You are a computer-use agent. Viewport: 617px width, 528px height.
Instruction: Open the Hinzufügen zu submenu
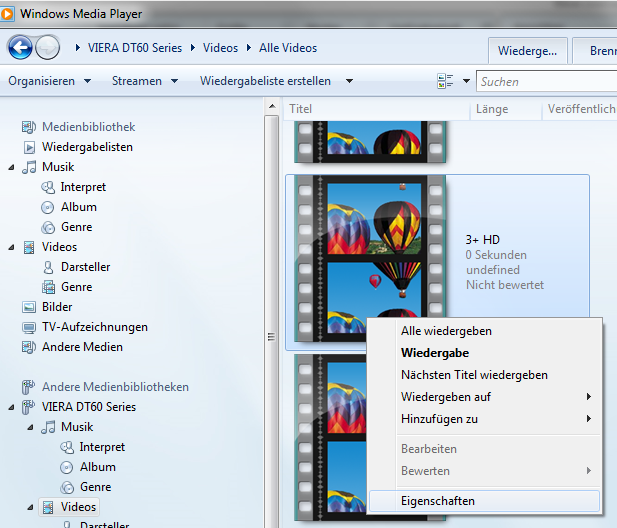click(485, 419)
